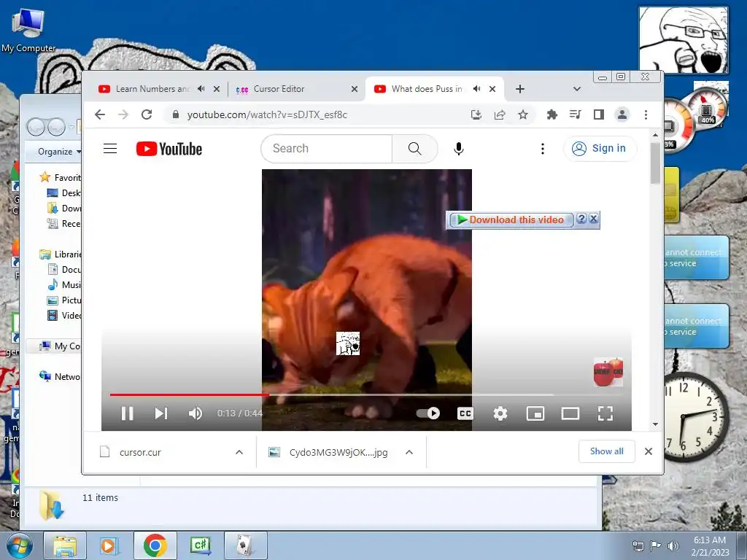Install app icon in address bar
Image resolution: width=747 pixels, height=560 pixels.
476,114
